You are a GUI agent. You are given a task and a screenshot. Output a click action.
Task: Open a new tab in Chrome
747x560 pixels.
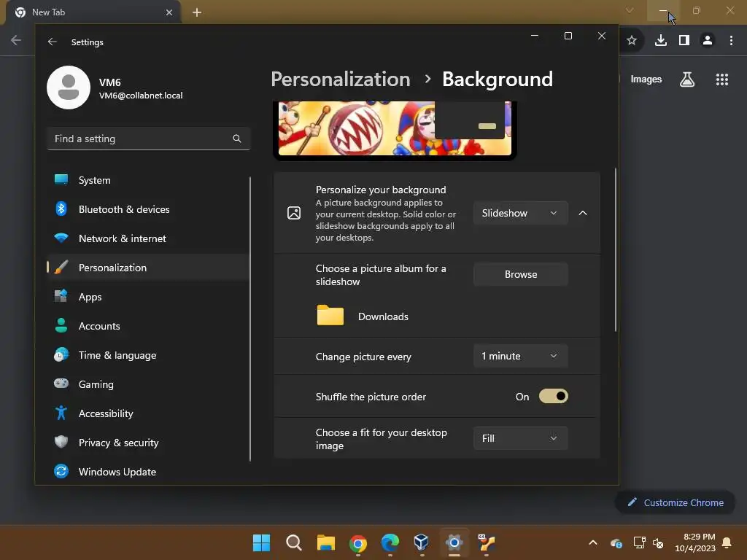(x=197, y=12)
